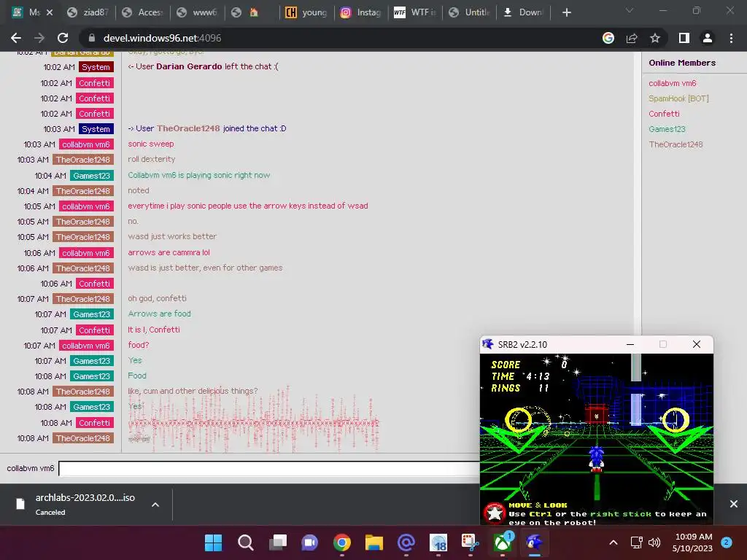This screenshot has width=747, height=560.
Task: Switch to the WTF is tab
Action: coord(415,12)
